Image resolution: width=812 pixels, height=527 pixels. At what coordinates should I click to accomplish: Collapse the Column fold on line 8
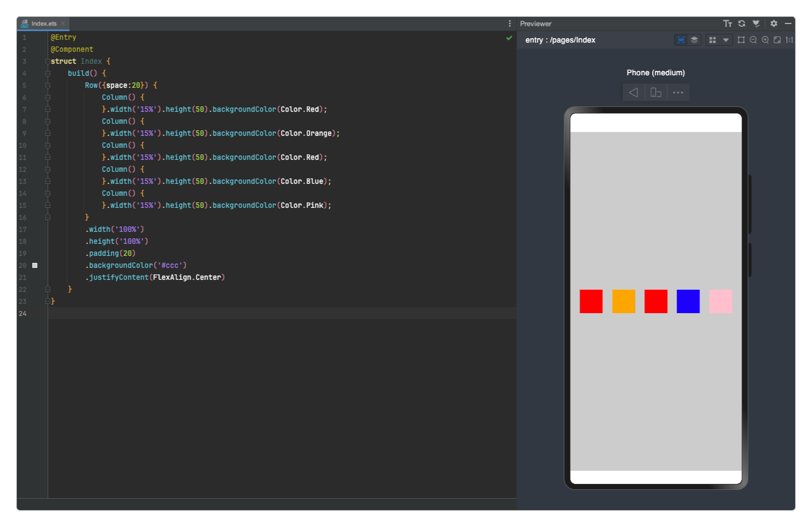47,121
